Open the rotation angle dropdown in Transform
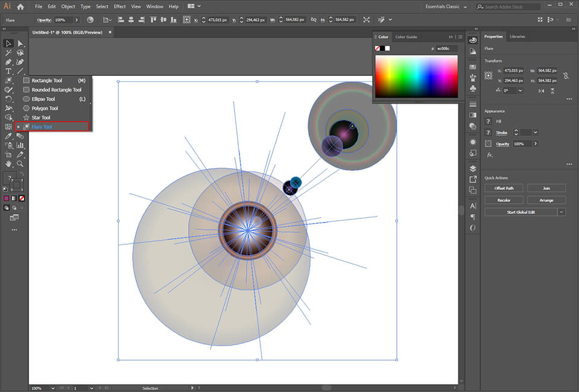This screenshot has width=579, height=392. (520, 90)
